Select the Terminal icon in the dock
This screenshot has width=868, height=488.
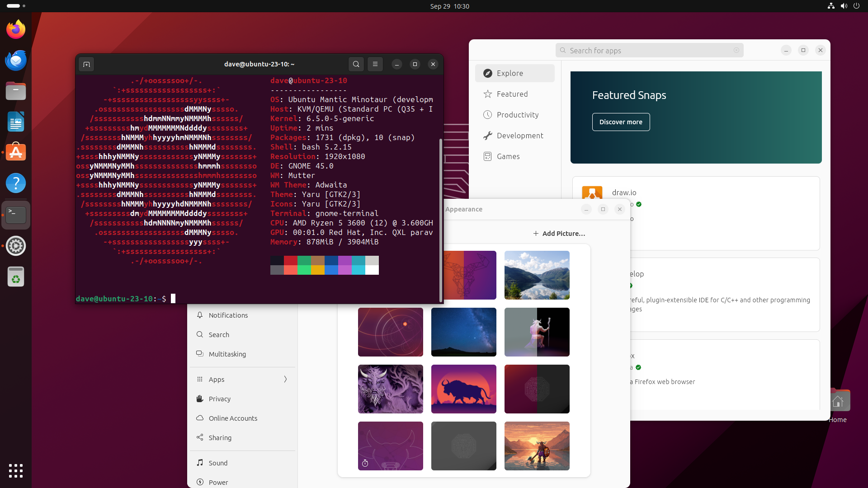(16, 215)
